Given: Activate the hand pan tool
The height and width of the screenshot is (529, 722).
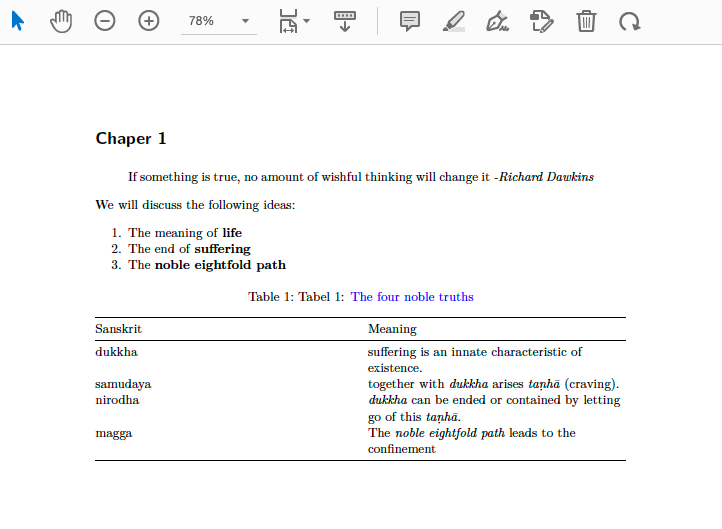Looking at the screenshot, I should tap(61, 21).
